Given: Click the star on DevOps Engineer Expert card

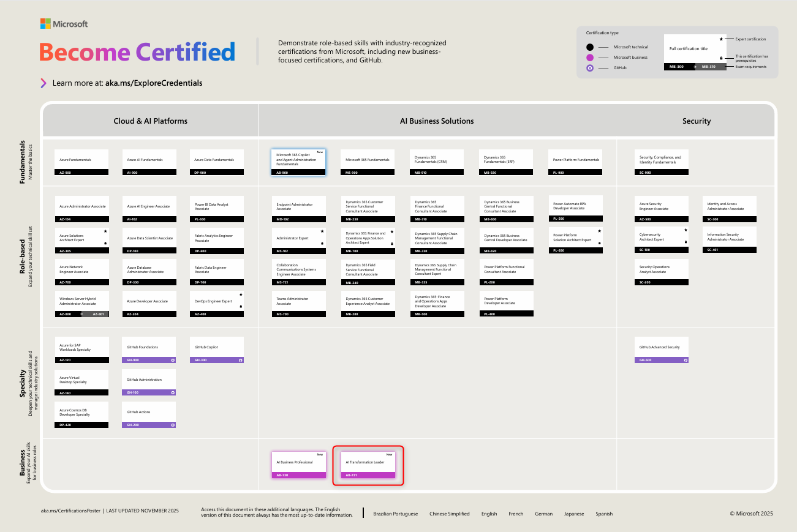Looking at the screenshot, I should pos(240,294).
